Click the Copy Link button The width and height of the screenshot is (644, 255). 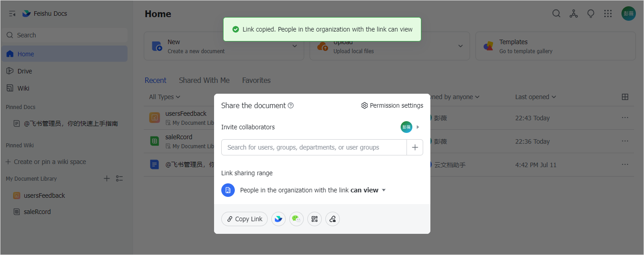coord(245,219)
